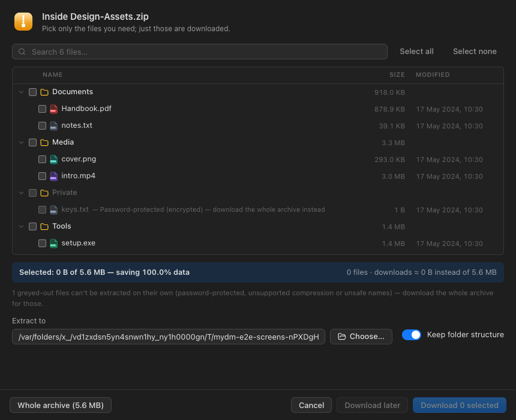Click the intro.mp4 file name
The height and width of the screenshot is (420, 516).
[x=79, y=176]
